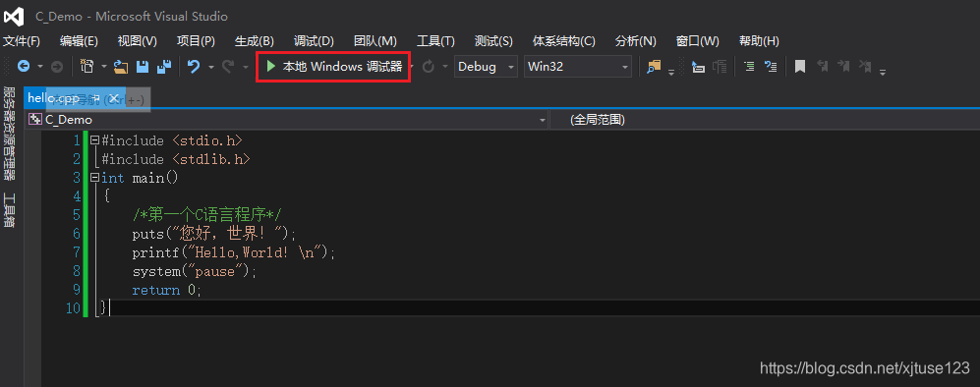Click cursor-with-box icon right of Find in Files
980x387 pixels.
pos(699,66)
